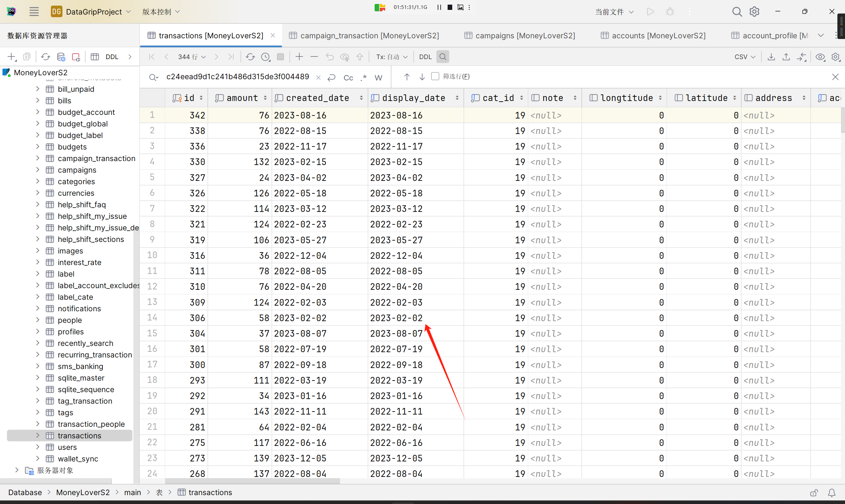Screen dimensions: 845x504
Task: Click MoneyLoverS2 in bottom breadcrumb
Action: pos(83,492)
